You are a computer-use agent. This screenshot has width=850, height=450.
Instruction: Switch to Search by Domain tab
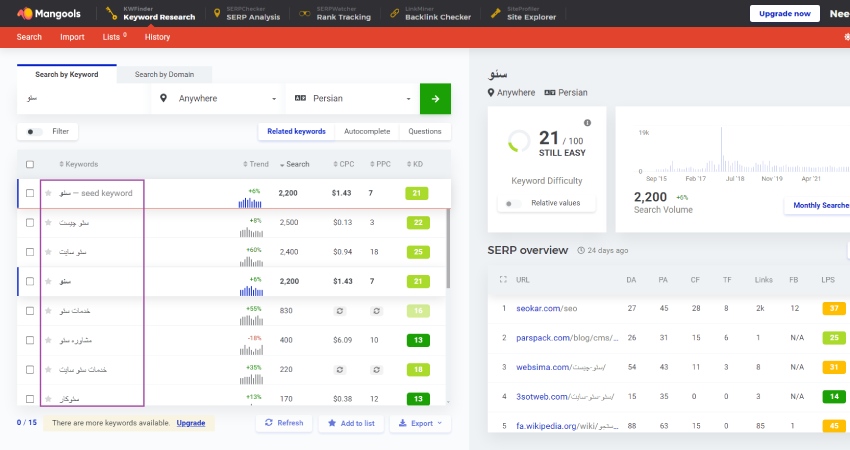[x=164, y=74]
